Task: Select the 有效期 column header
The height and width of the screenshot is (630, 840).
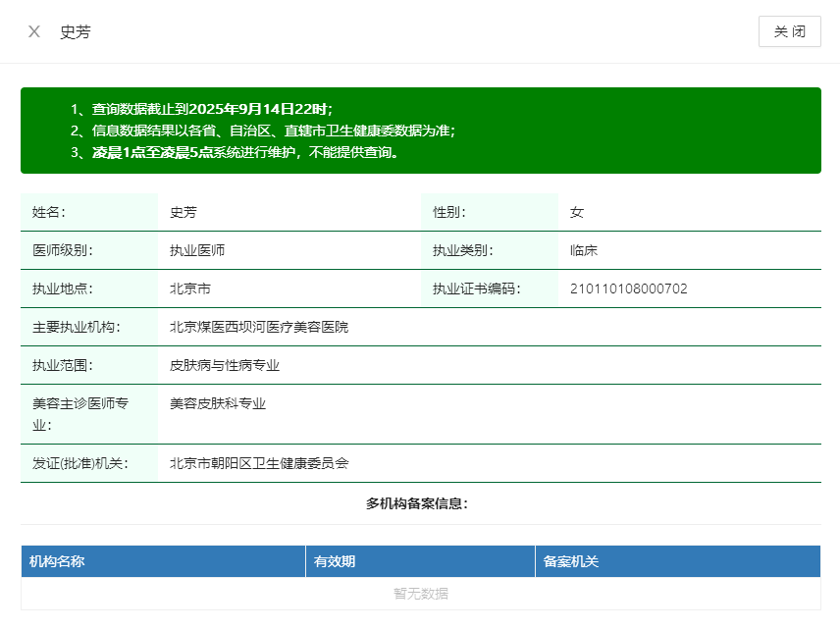Action: coord(335,561)
